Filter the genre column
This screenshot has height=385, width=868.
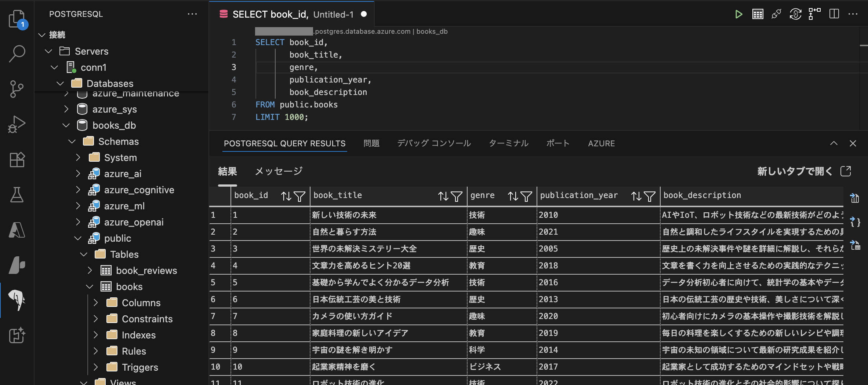[x=526, y=197]
